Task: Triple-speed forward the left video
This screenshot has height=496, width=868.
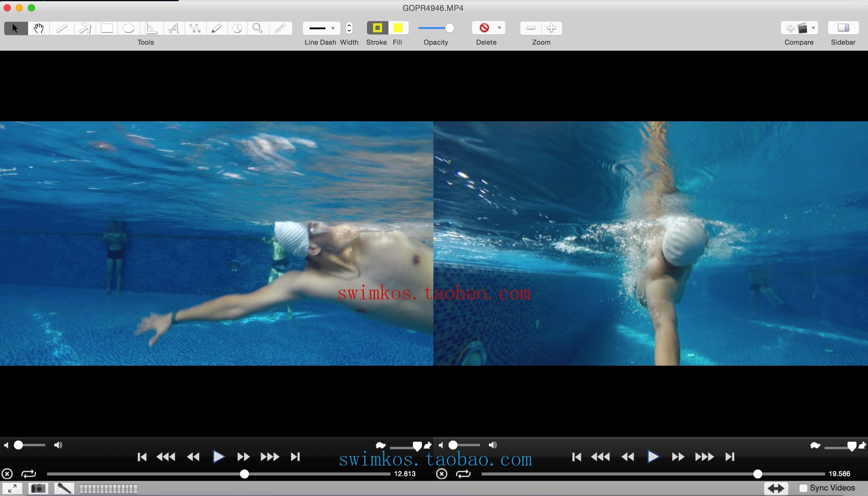Action: coord(270,457)
